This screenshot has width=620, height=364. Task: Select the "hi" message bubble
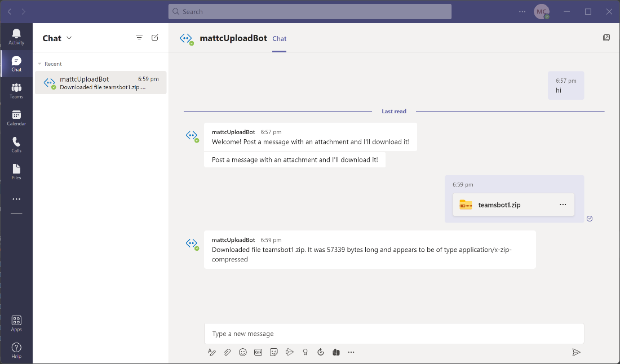(x=566, y=86)
